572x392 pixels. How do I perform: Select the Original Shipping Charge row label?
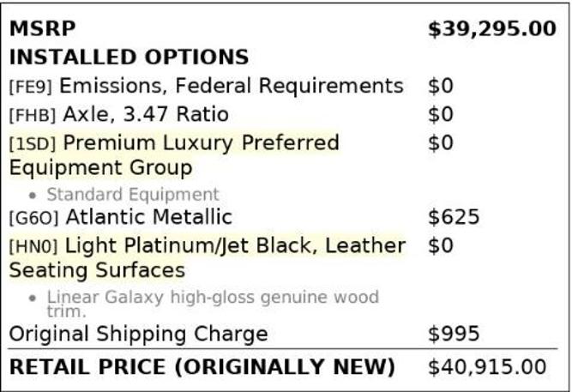click(138, 334)
